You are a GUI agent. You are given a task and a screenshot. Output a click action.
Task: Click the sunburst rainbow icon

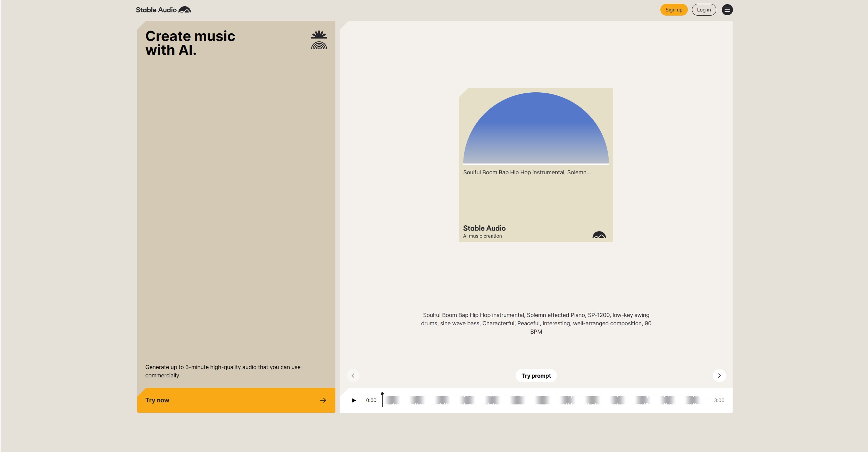(x=319, y=40)
